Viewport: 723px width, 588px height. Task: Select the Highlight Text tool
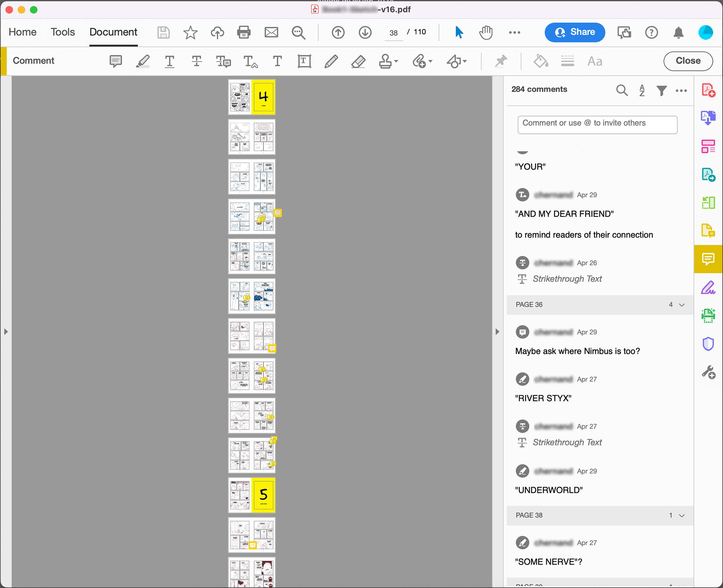pyautogui.click(x=143, y=61)
